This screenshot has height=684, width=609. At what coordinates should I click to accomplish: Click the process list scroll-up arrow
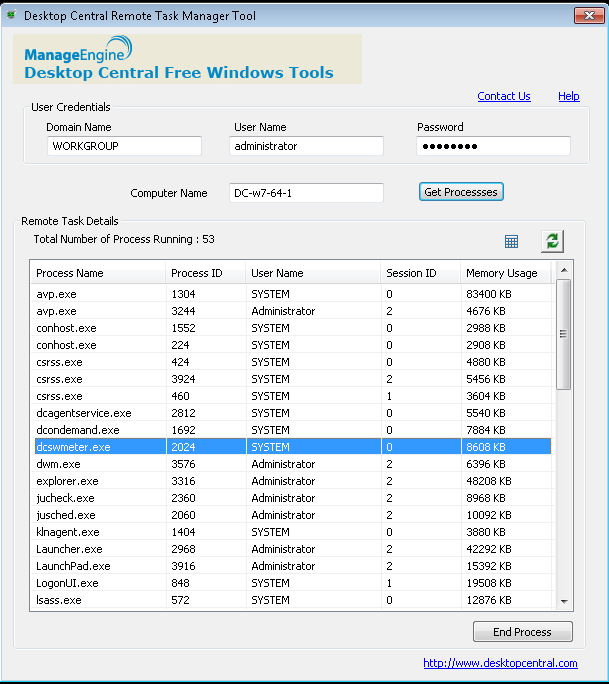(564, 270)
